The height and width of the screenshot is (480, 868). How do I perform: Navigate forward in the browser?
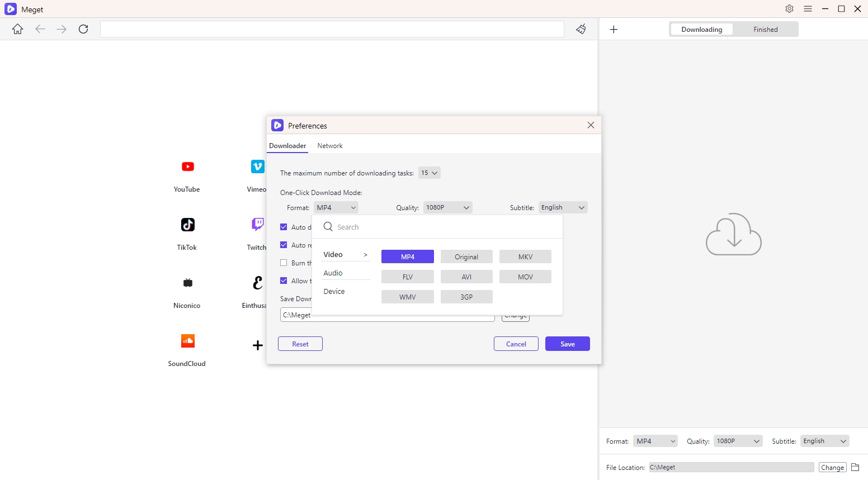tap(62, 29)
